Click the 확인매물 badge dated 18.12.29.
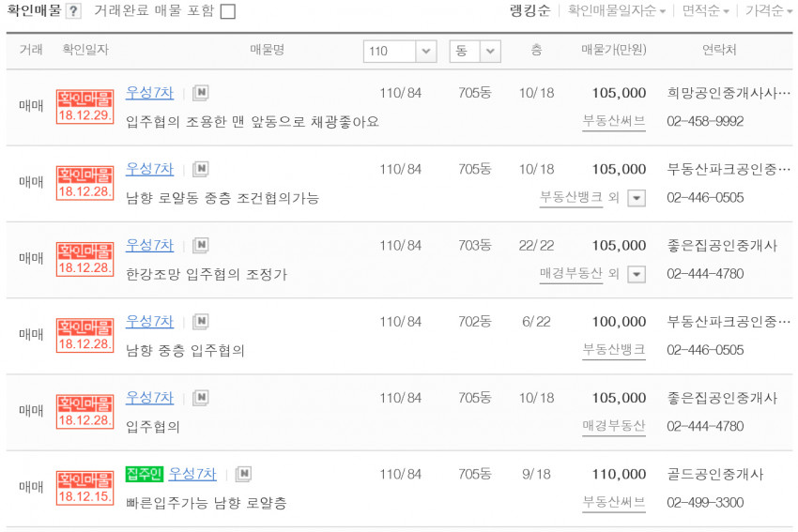 pyautogui.click(x=84, y=106)
